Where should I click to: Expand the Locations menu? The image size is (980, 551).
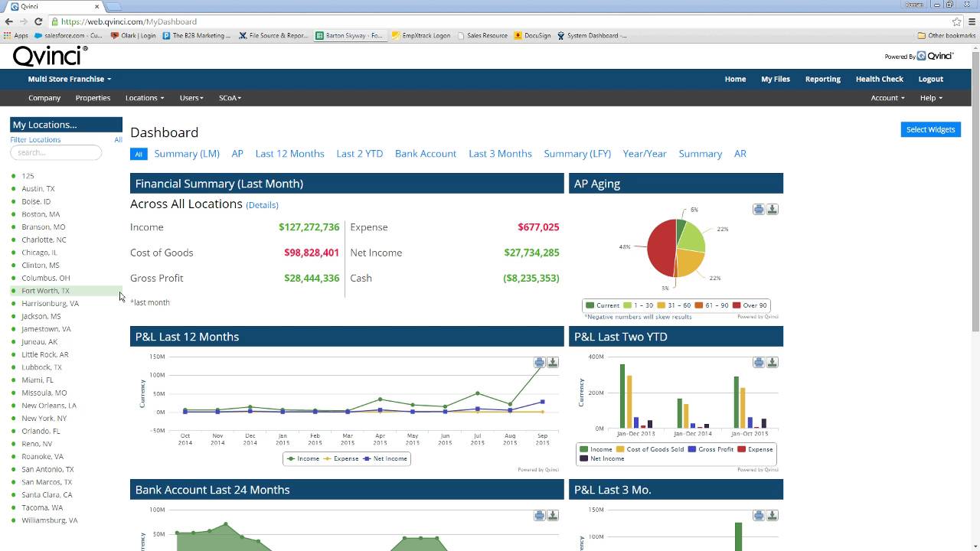point(145,98)
